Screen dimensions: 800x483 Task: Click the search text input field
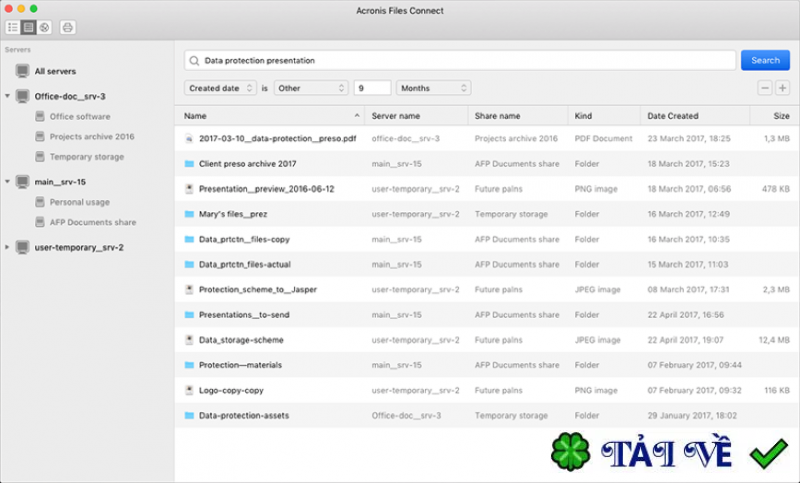[x=460, y=60]
